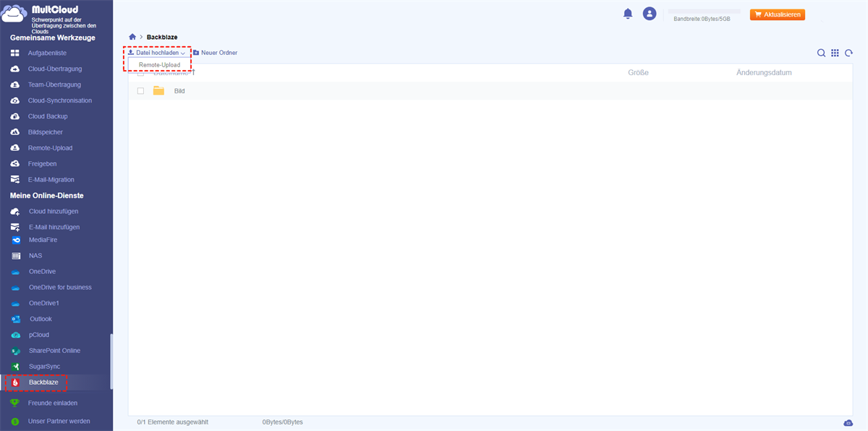This screenshot has height=431, width=868.
Task: Check the Bild folder checkbox
Action: coord(140,91)
